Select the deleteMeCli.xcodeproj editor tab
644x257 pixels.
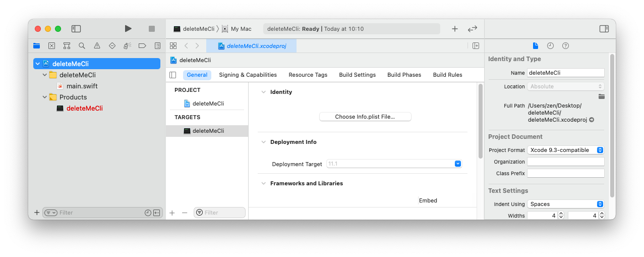coord(252,46)
